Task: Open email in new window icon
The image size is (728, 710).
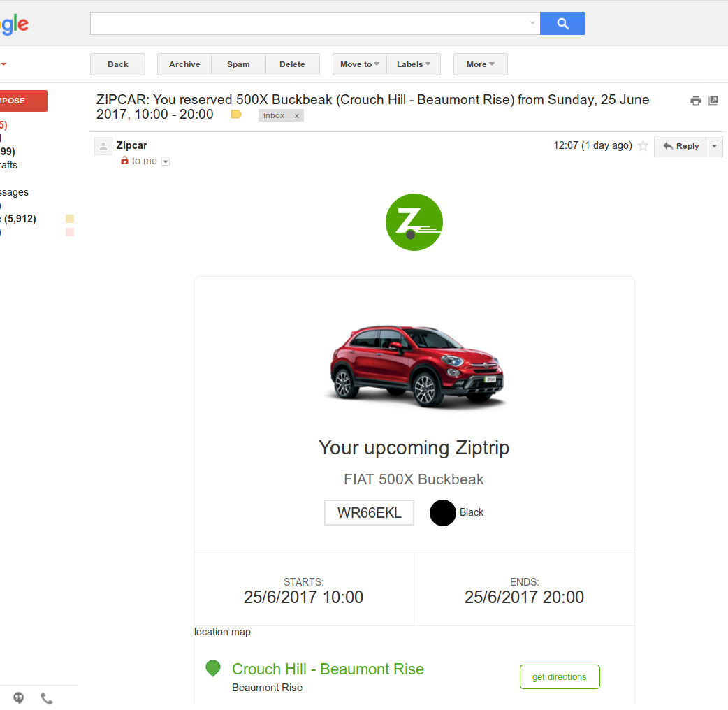Action: pos(713,101)
